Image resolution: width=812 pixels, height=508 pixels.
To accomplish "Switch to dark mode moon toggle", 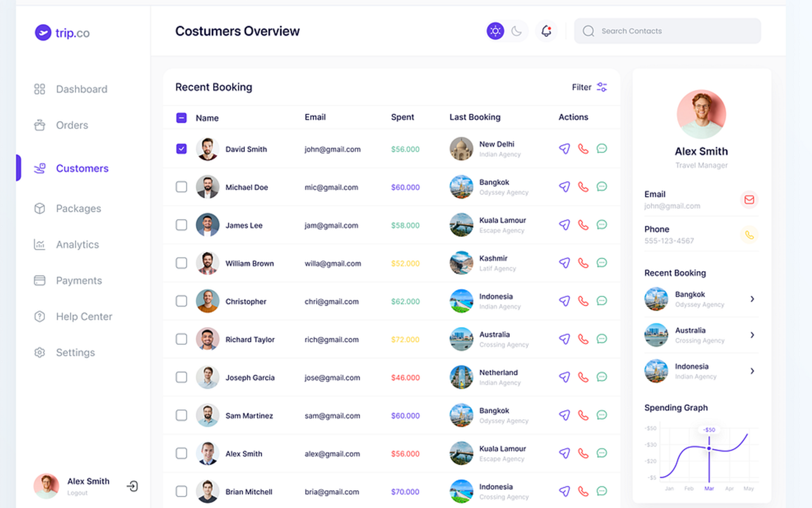I will click(517, 30).
